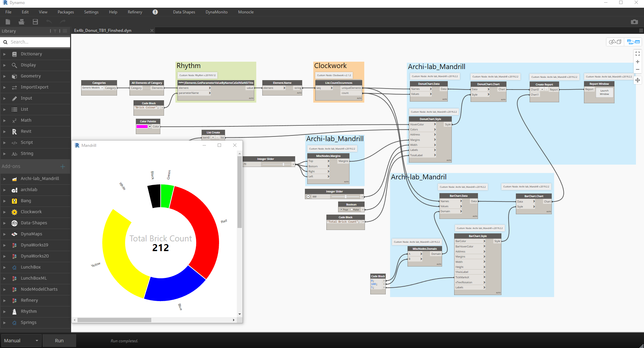Click the Zoom to fit icon
The width and height of the screenshot is (644, 348).
coord(637,54)
